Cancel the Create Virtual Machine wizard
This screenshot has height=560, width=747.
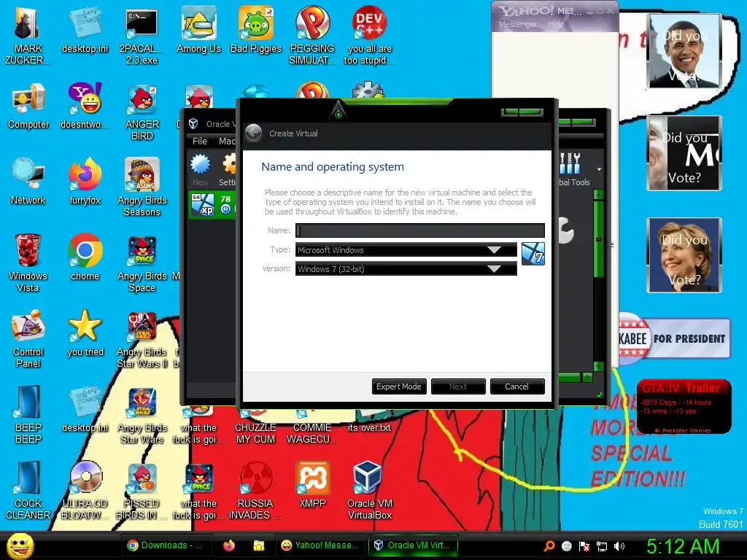[517, 386]
